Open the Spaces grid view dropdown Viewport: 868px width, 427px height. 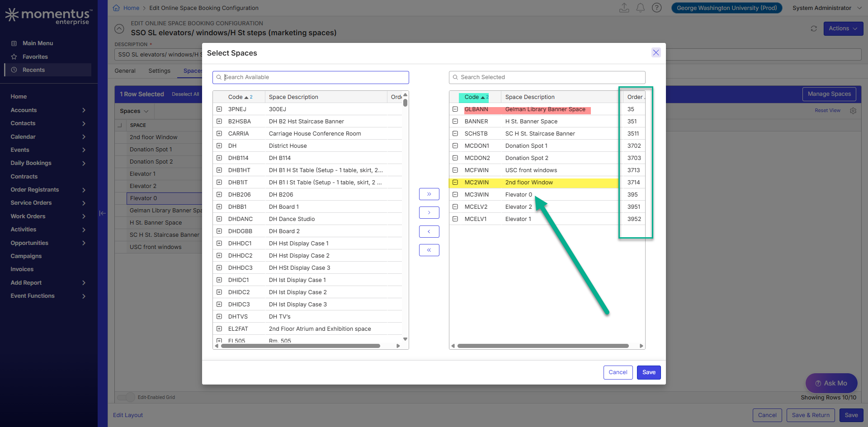coord(134,111)
